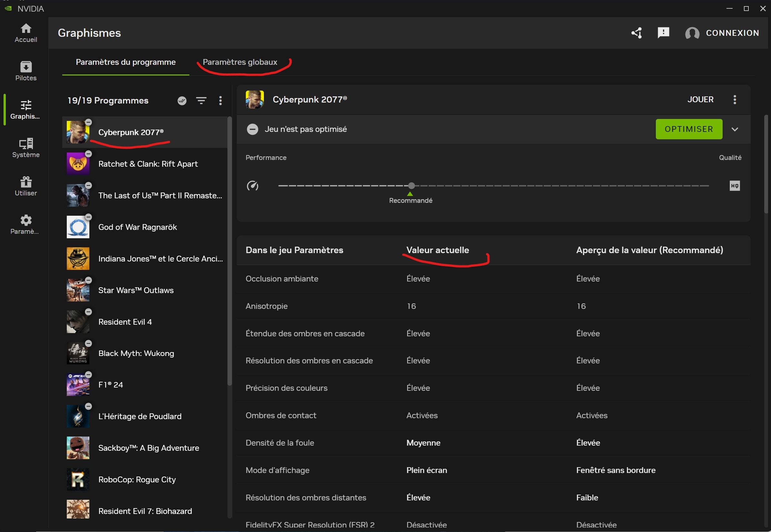Open the Accueil home sidebar icon
This screenshot has height=532, width=771.
tap(26, 33)
